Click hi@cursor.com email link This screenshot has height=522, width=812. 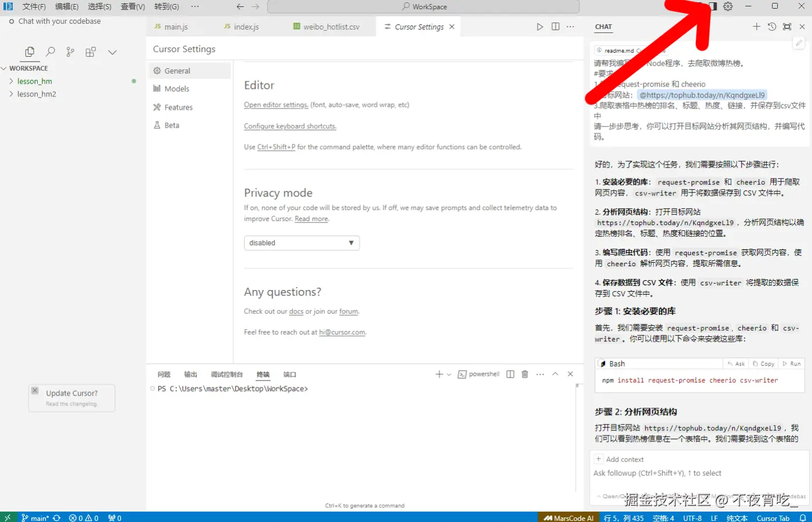342,332
